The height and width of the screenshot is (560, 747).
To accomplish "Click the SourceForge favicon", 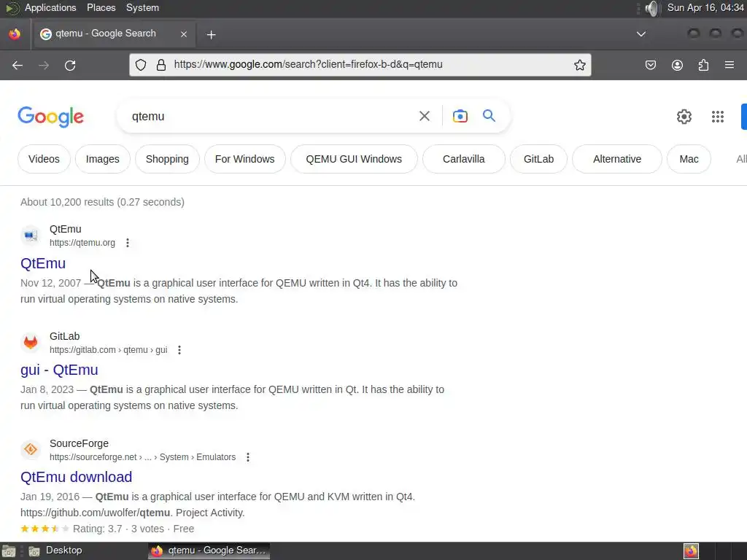I will coord(31,449).
